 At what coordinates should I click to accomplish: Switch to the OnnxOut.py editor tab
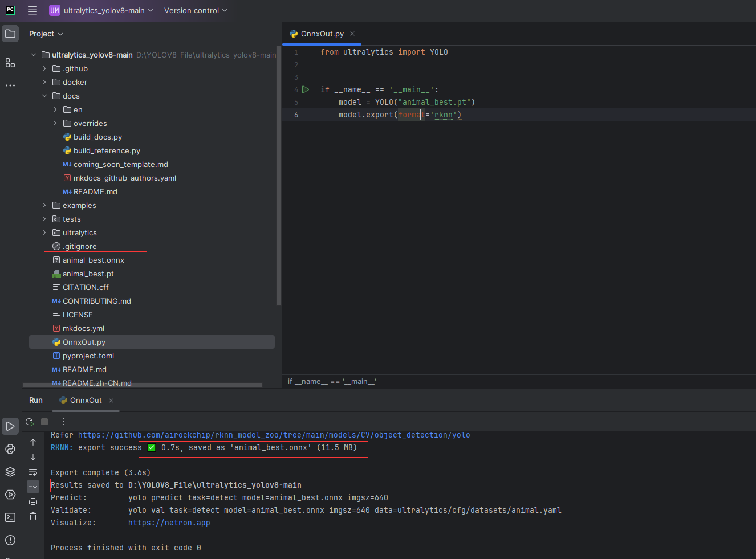click(x=322, y=34)
